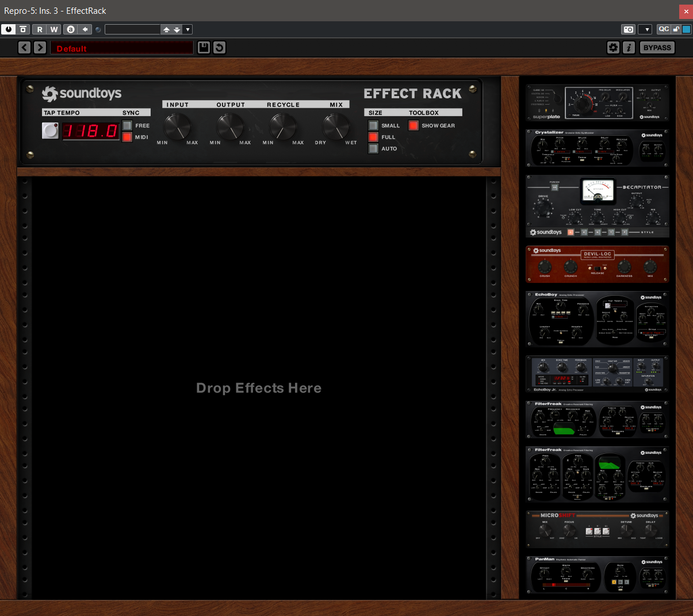Open Soundtoys gear settings menu
This screenshot has height=616, width=693.
[614, 48]
